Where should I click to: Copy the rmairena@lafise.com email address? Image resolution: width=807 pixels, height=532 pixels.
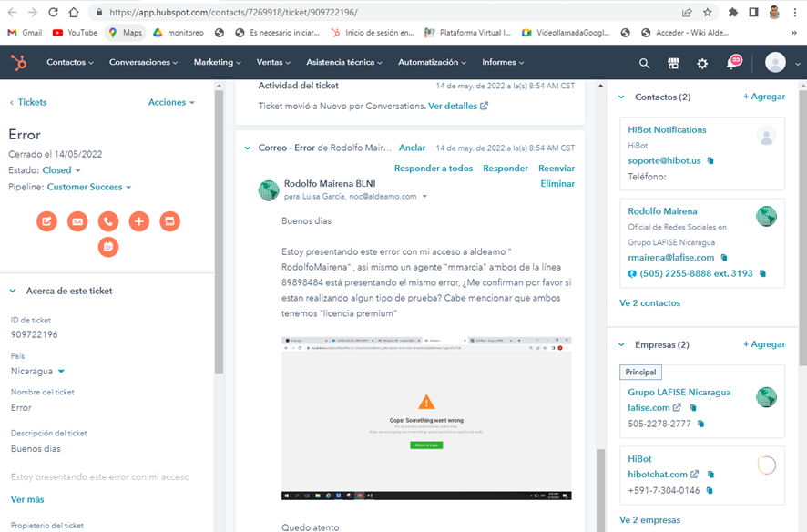724,257
